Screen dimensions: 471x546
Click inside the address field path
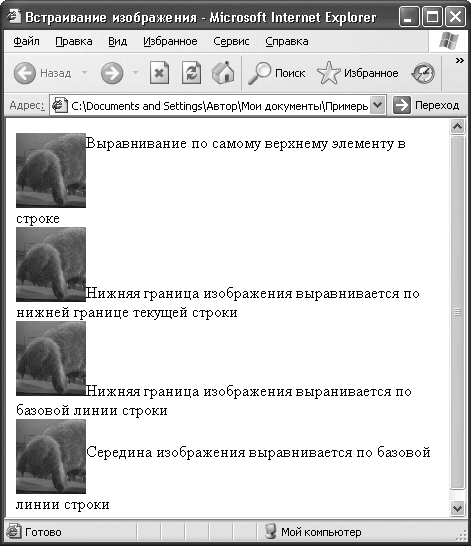(x=220, y=106)
